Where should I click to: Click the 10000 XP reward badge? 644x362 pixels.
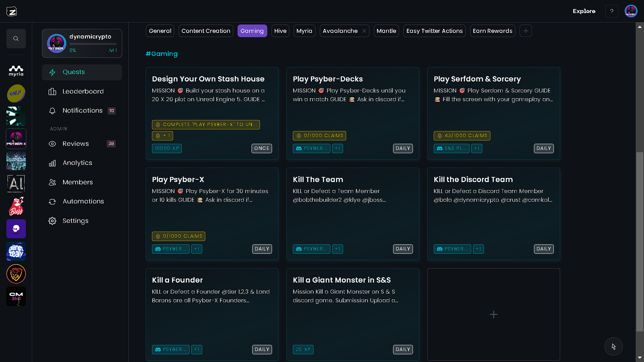click(x=167, y=148)
